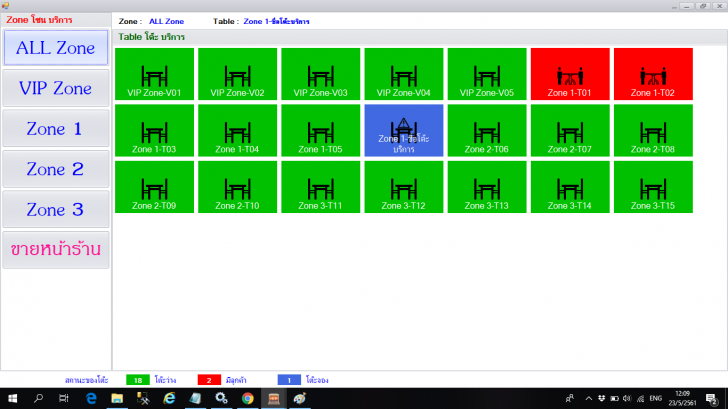This screenshot has width=728, height=409.
Task: Select table VIP Zone-V05
Action: 487,74
